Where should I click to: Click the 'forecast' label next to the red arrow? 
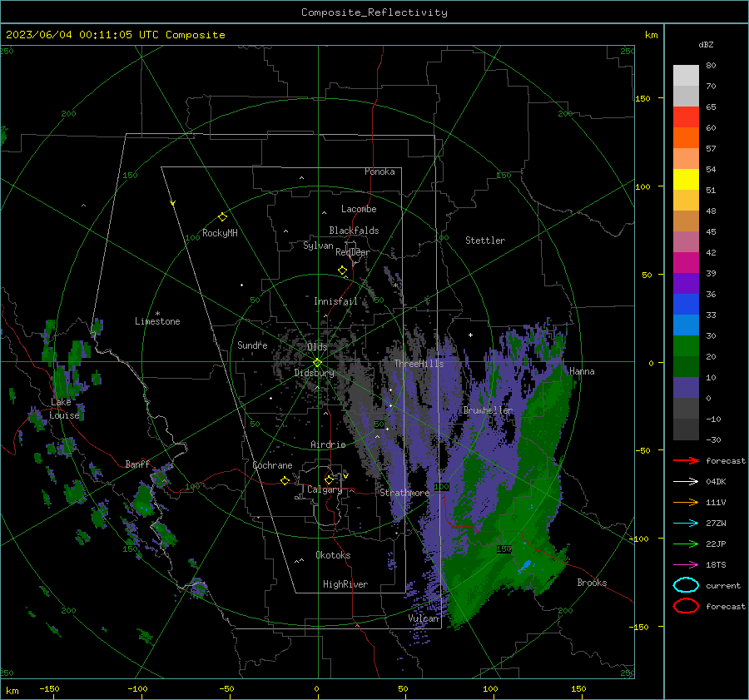point(726,461)
